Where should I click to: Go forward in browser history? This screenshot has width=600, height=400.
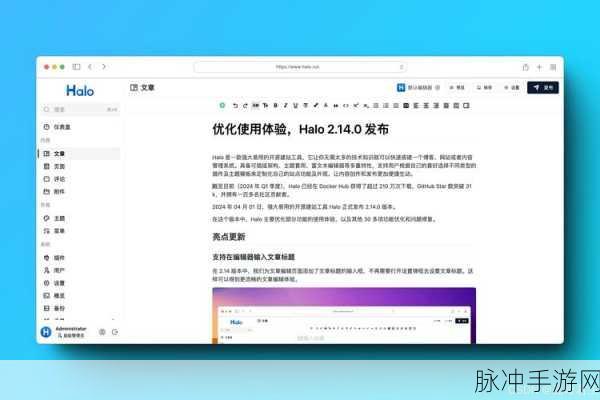104,67
